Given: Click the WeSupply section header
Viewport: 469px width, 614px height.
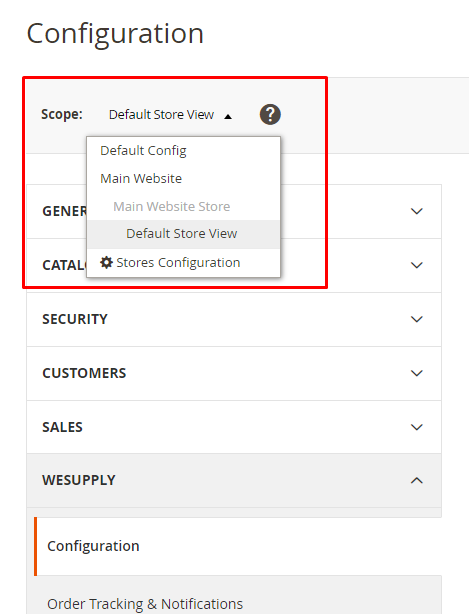Looking at the screenshot, I should pyautogui.click(x=234, y=480).
